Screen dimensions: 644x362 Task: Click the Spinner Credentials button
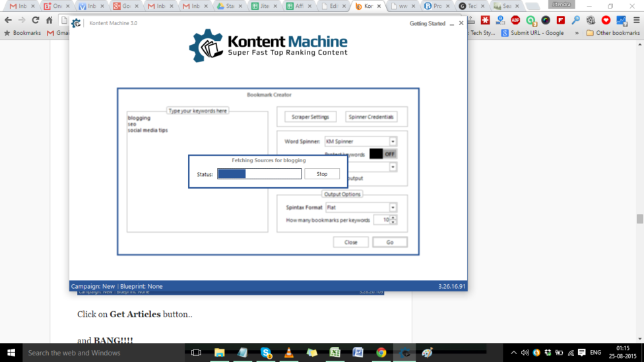[x=371, y=117]
